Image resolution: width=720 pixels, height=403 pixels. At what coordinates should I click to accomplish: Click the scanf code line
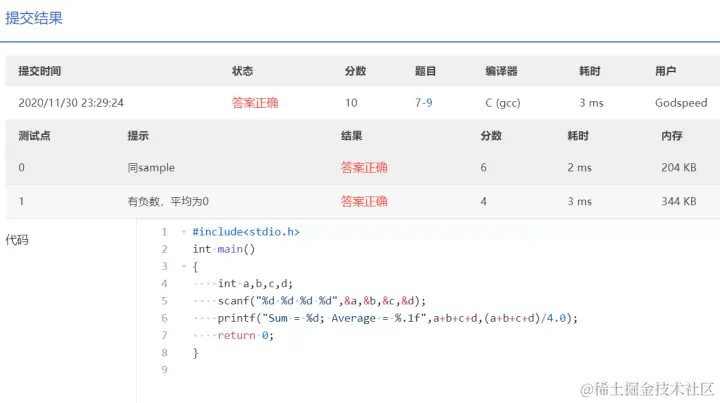coord(321,301)
